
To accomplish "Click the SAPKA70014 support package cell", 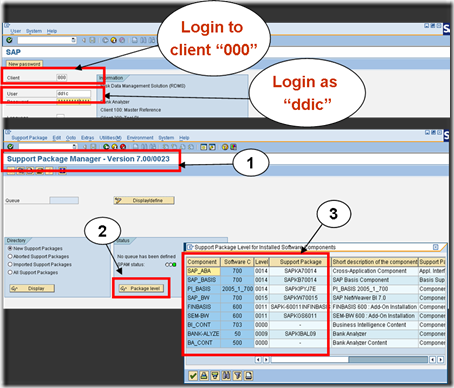I will (x=300, y=271).
